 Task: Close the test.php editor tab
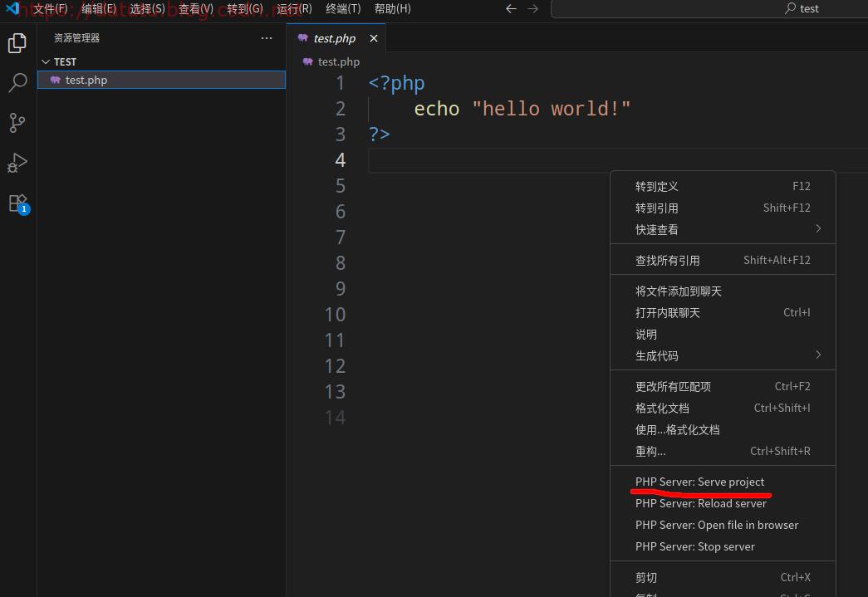pyautogui.click(x=374, y=38)
